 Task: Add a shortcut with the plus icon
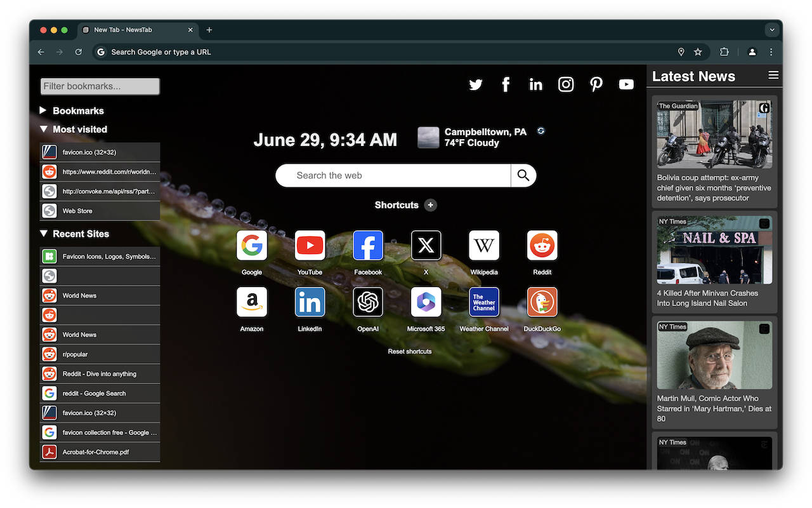pos(431,205)
